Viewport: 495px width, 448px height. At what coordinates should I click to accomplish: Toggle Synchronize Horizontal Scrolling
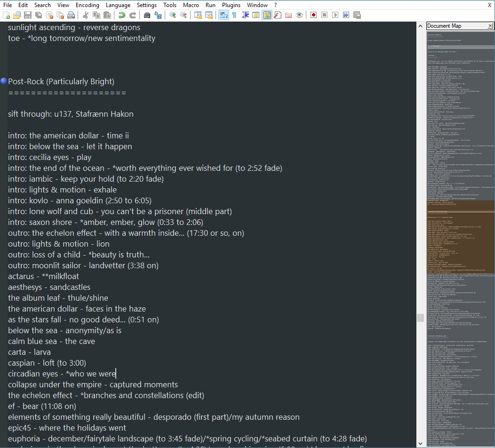click(208, 15)
